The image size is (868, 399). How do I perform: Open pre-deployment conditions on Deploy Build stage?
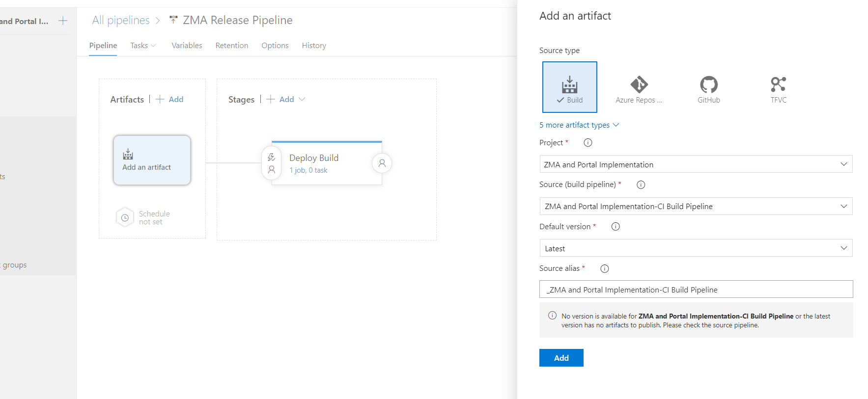(271, 163)
